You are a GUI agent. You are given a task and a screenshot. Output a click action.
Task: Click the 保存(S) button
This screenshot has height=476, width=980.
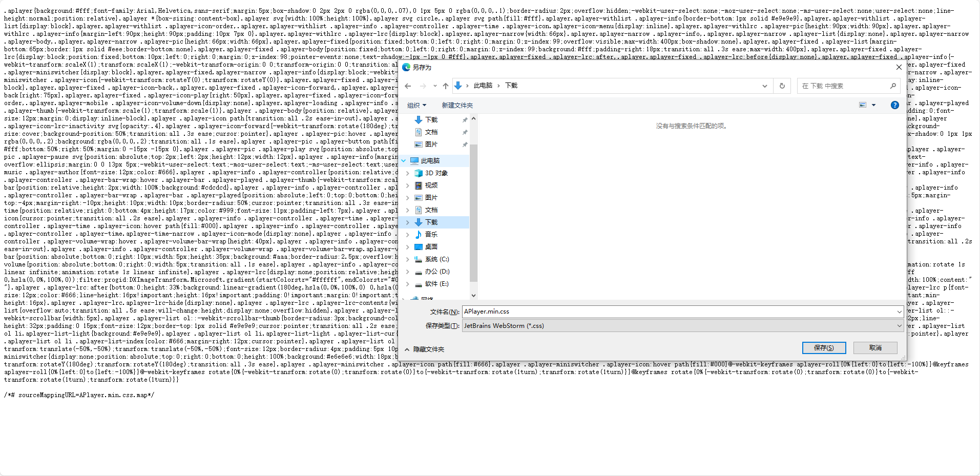click(824, 348)
